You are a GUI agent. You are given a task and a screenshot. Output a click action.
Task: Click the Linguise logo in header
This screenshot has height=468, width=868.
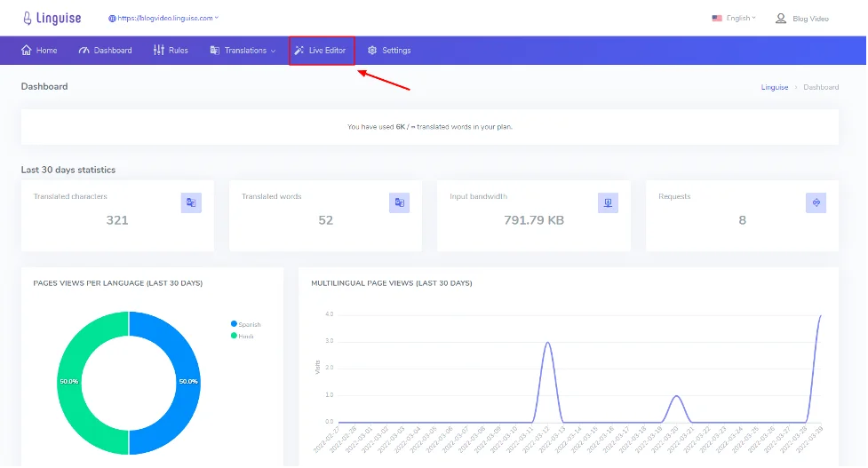(52, 17)
